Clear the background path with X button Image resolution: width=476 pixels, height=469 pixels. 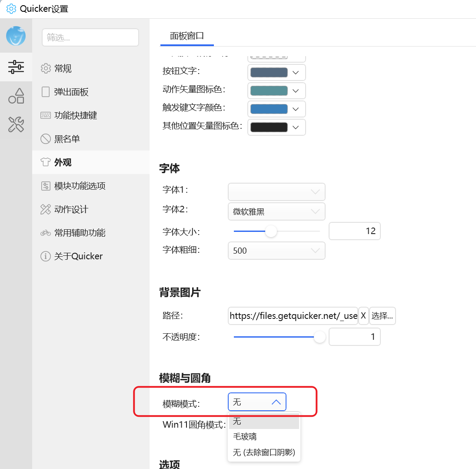pos(363,316)
